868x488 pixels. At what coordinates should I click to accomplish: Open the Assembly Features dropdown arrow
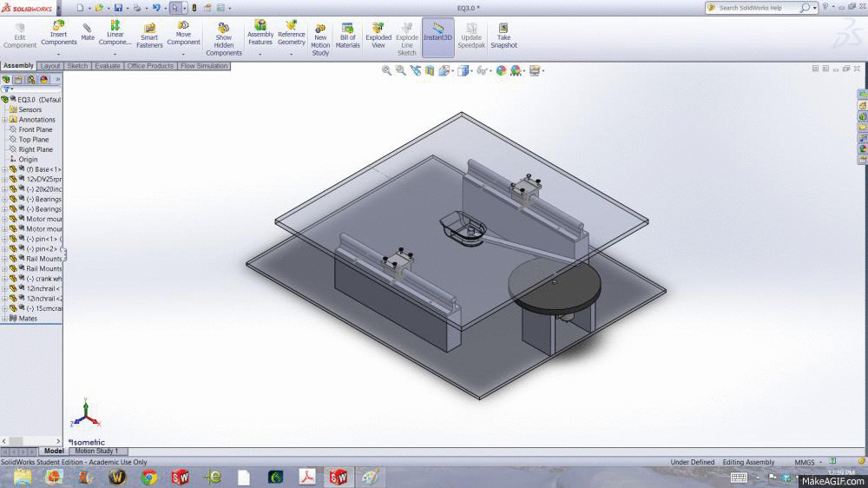260,54
